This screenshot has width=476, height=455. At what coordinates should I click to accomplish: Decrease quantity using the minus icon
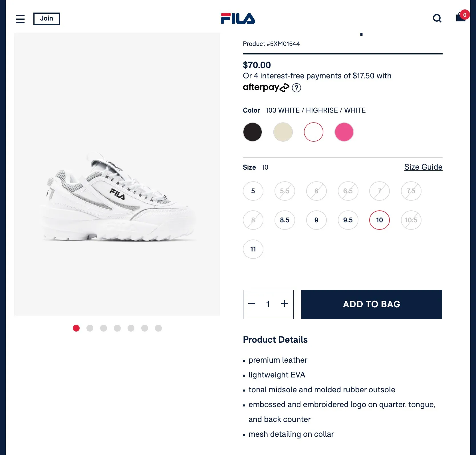252,304
